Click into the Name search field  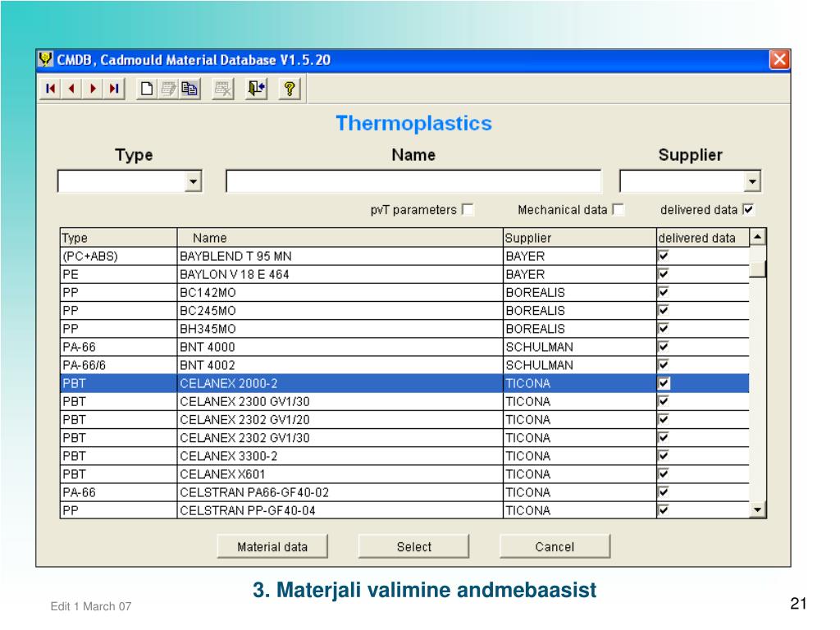413,181
